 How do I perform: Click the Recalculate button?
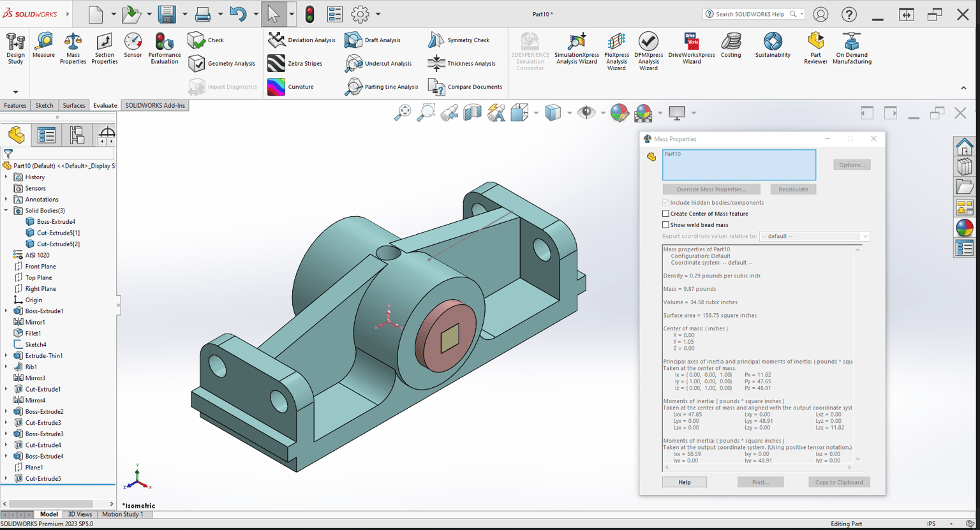pos(793,189)
